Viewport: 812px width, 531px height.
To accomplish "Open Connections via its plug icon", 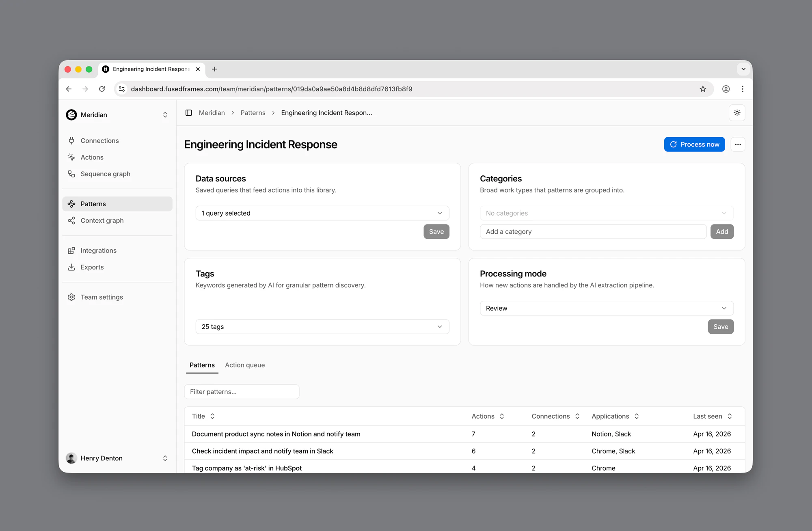I will (71, 140).
